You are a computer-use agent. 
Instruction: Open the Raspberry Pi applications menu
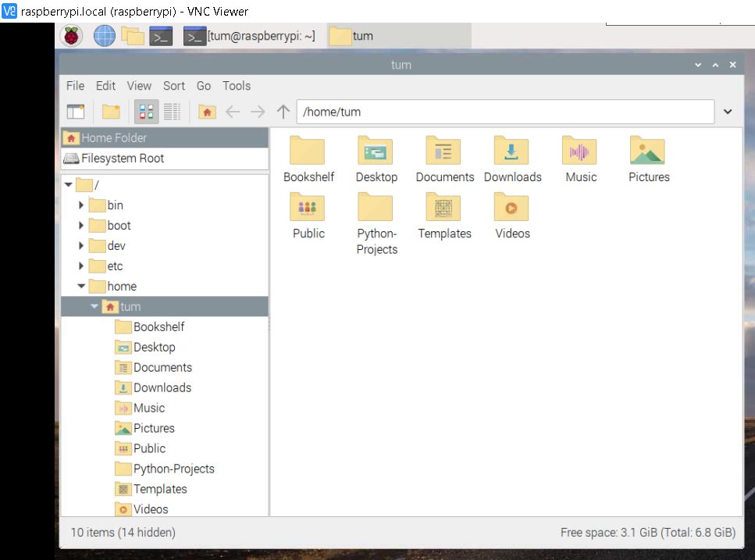72,36
